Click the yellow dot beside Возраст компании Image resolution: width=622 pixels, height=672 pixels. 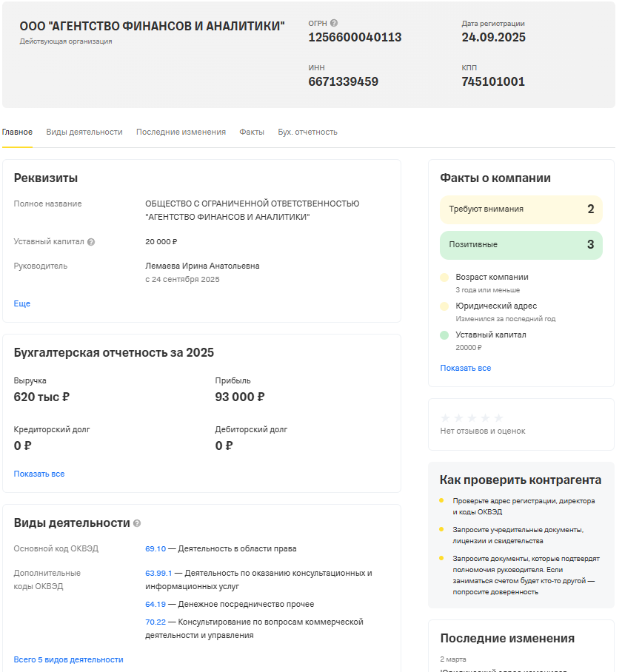[444, 278]
